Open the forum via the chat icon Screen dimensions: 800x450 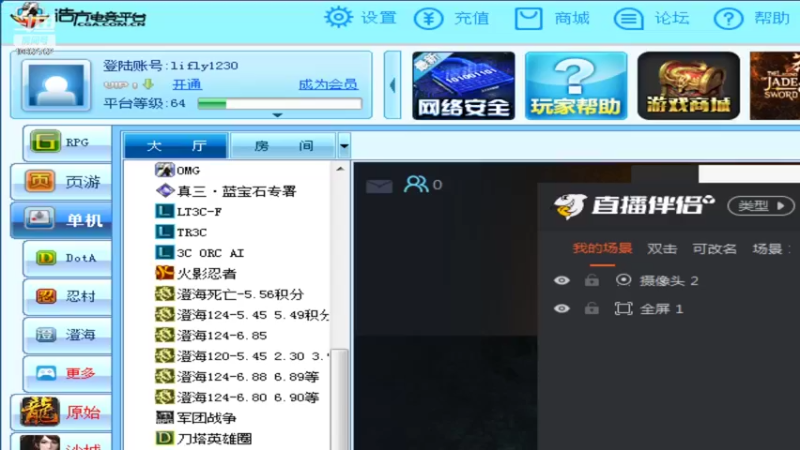[x=628, y=19]
